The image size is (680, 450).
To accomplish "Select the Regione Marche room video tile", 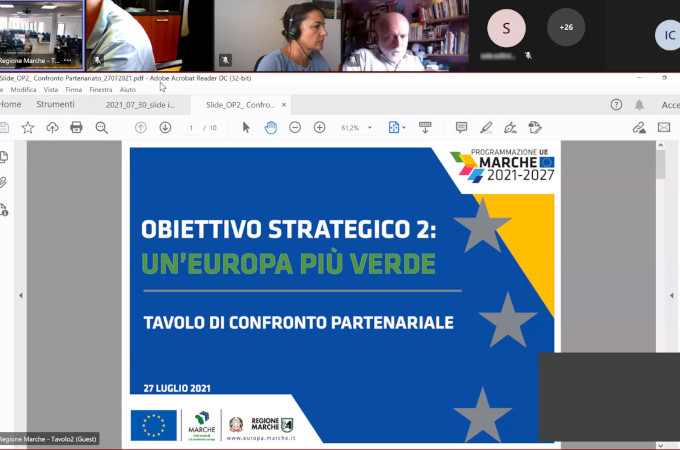I will click(41, 35).
